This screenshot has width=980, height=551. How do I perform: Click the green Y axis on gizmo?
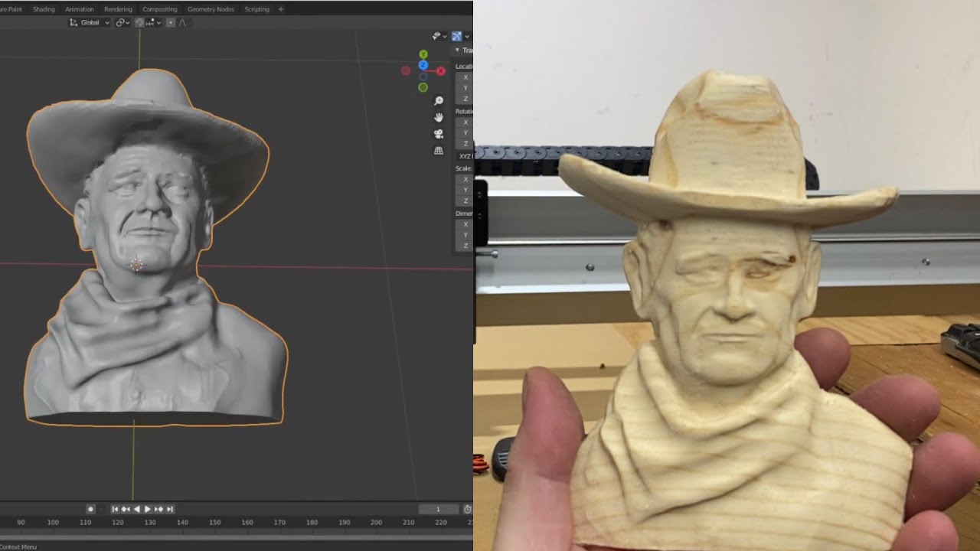[423, 54]
